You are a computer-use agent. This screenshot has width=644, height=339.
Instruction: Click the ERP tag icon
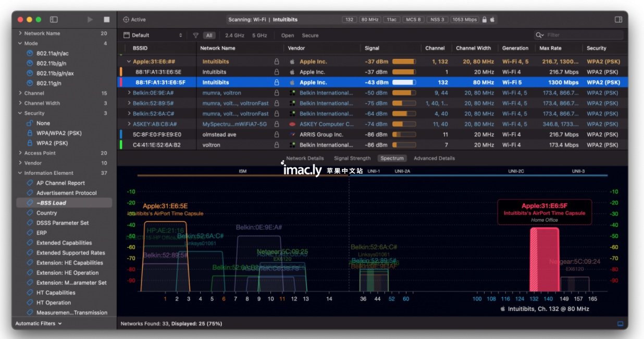(30, 233)
